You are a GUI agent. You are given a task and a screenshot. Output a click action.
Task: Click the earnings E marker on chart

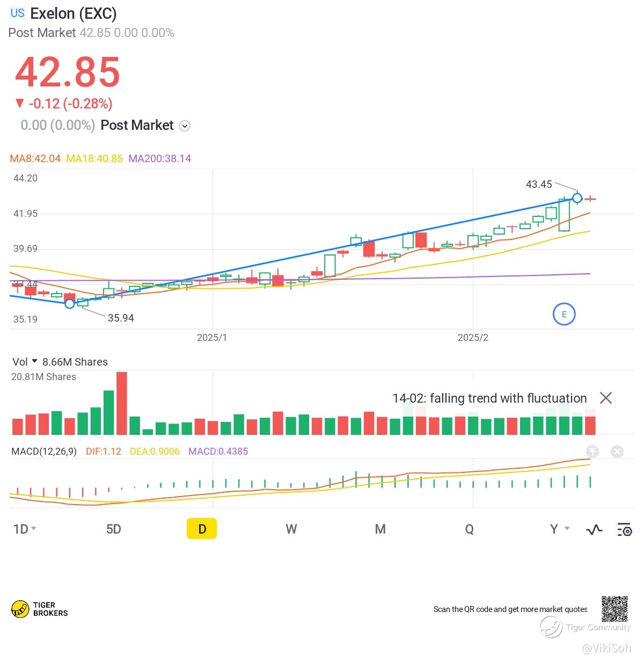click(564, 314)
